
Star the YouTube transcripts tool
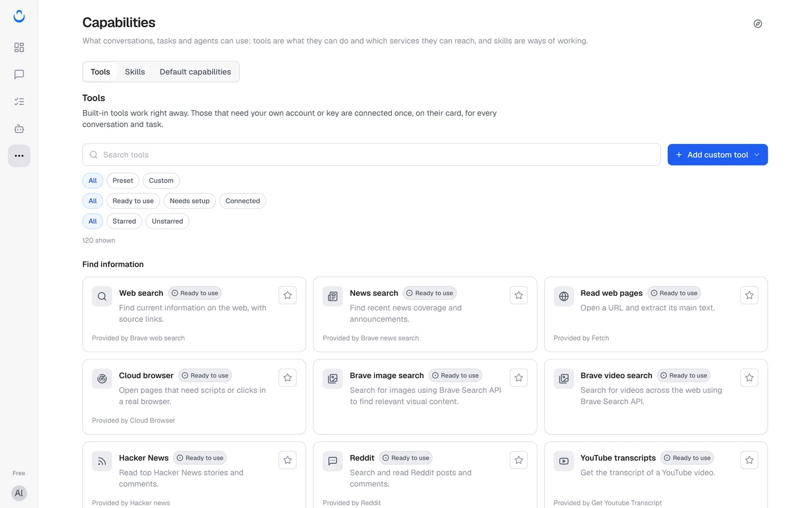pyautogui.click(x=749, y=460)
